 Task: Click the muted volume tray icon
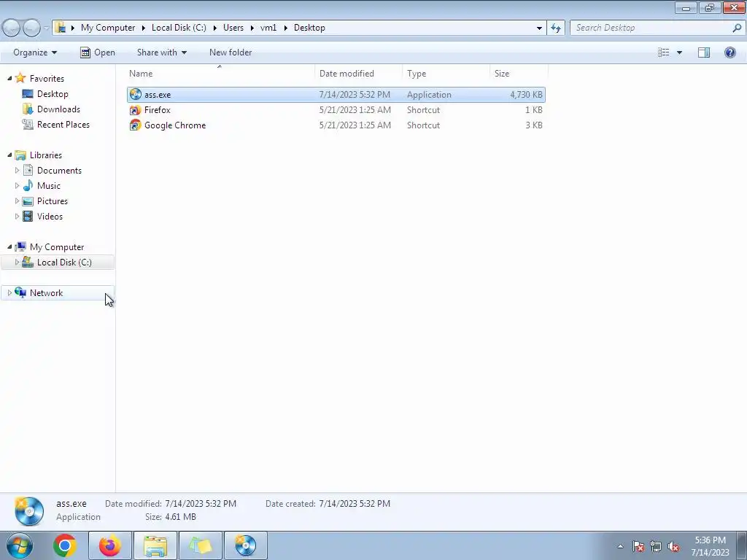[673, 546]
